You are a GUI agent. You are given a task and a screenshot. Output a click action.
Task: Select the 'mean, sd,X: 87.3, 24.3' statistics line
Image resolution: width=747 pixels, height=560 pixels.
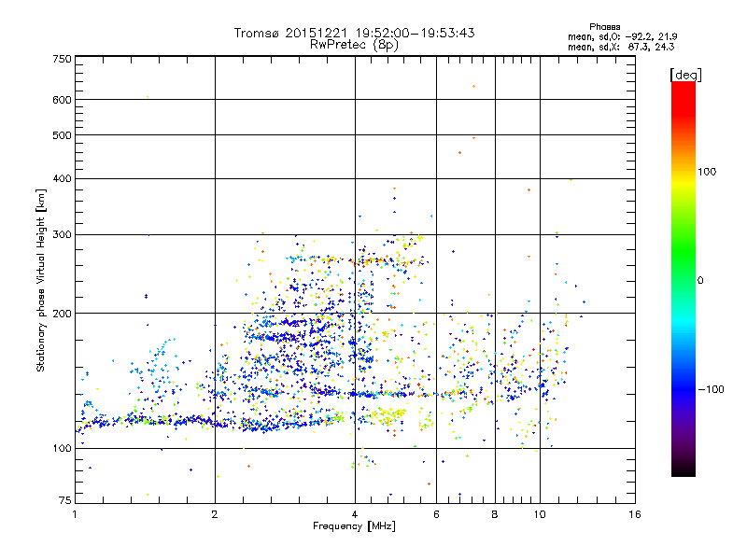[621, 48]
